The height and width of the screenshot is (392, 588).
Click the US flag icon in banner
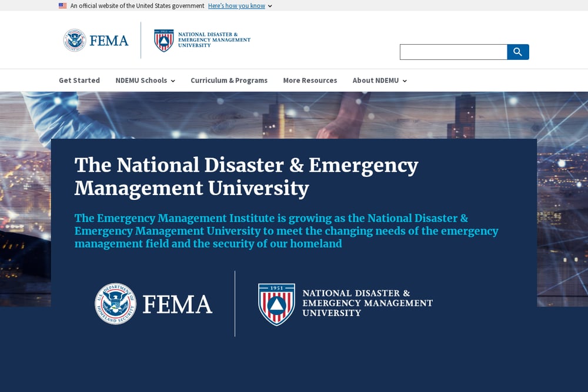(x=63, y=6)
